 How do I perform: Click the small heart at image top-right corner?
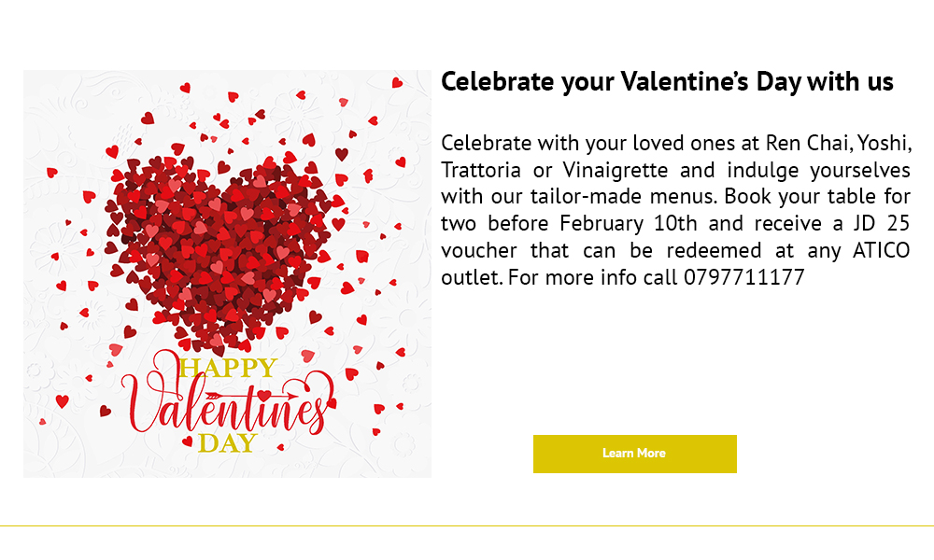(397, 83)
